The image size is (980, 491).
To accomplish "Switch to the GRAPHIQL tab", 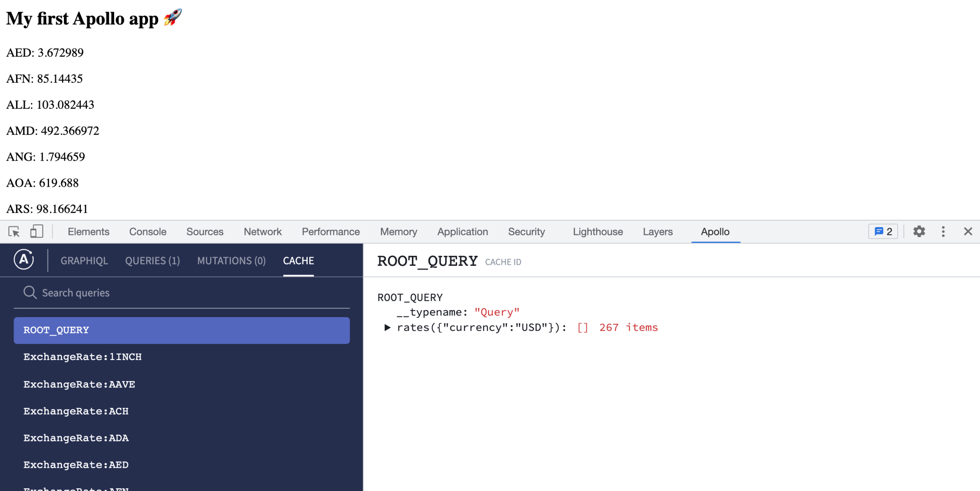I will 84,261.
